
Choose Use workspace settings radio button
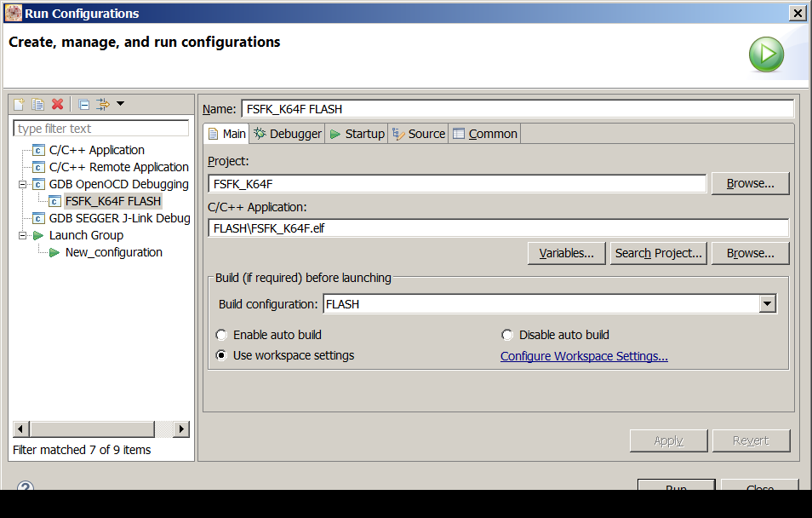222,355
